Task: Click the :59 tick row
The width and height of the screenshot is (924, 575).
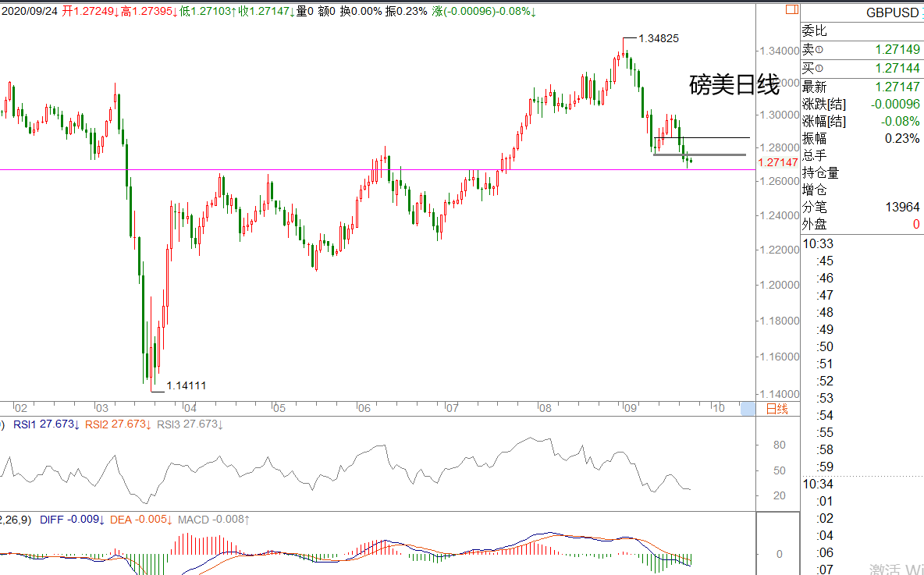Action: [x=825, y=467]
